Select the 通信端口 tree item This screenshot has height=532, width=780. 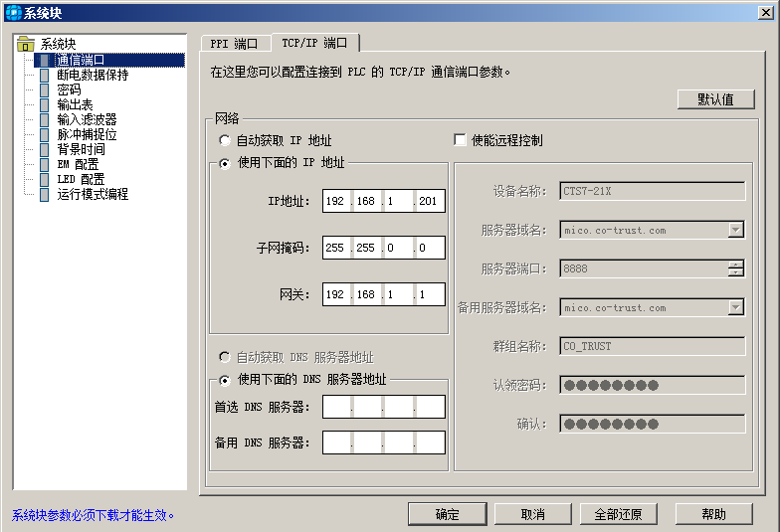[81, 60]
